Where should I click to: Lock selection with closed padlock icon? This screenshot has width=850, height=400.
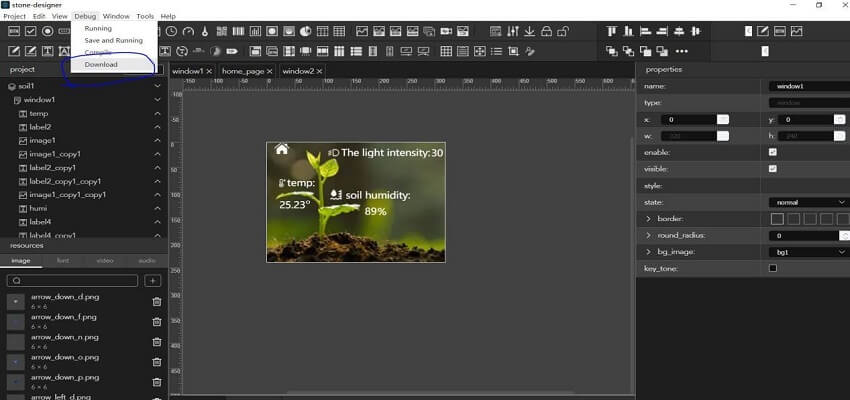pyautogui.click(x=546, y=31)
